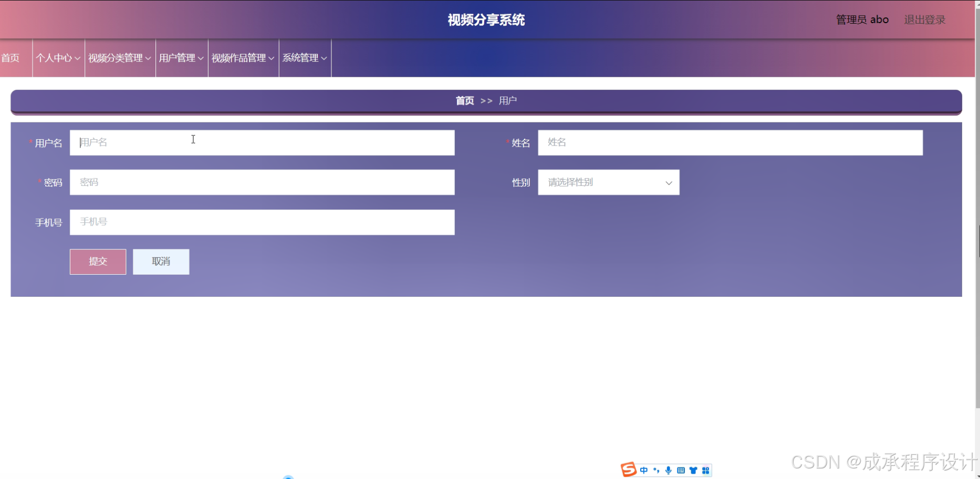
Task: Activate voice input with the microphone icon
Action: tap(668, 470)
